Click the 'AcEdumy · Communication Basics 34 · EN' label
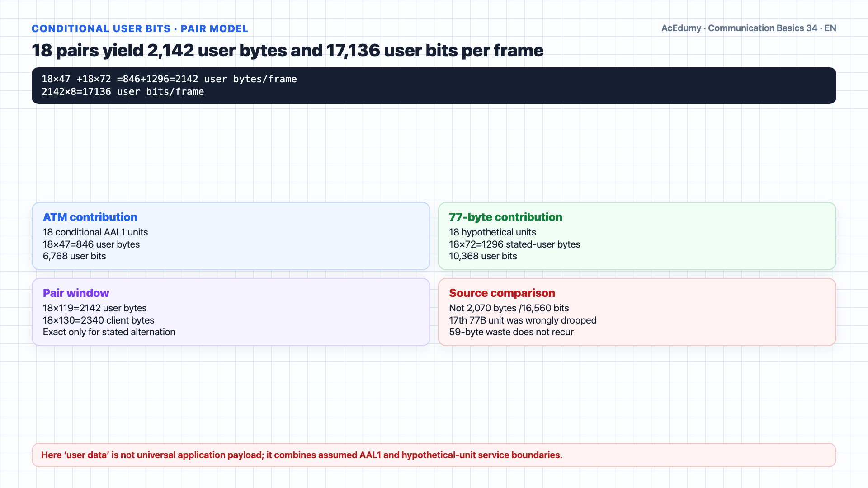The width and height of the screenshot is (868, 488). point(749,28)
